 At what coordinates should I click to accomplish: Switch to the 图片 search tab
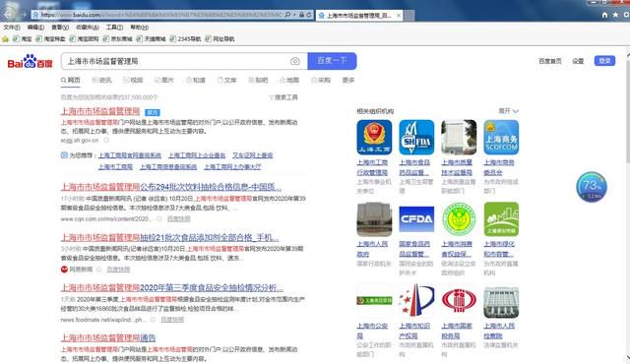[164, 81]
